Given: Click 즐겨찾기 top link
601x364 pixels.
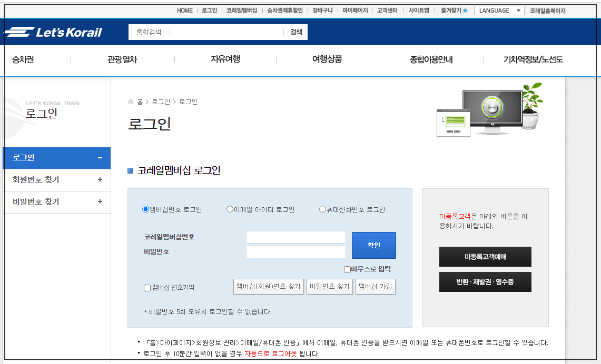Looking at the screenshot, I should [x=451, y=11].
